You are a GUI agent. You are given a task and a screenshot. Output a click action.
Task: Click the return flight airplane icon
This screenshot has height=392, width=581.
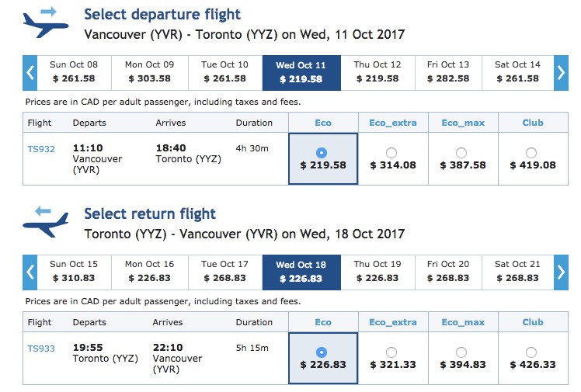[46, 222]
